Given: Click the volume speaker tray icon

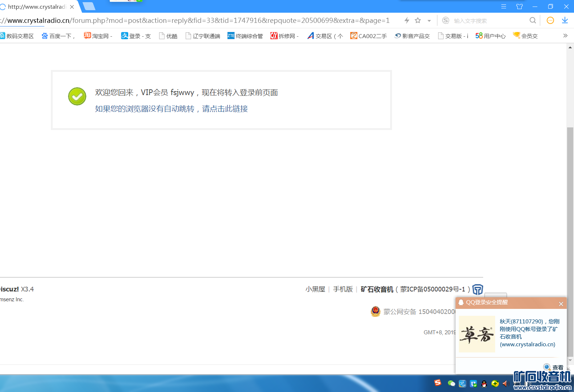Looking at the screenshot, I should tap(506, 383).
